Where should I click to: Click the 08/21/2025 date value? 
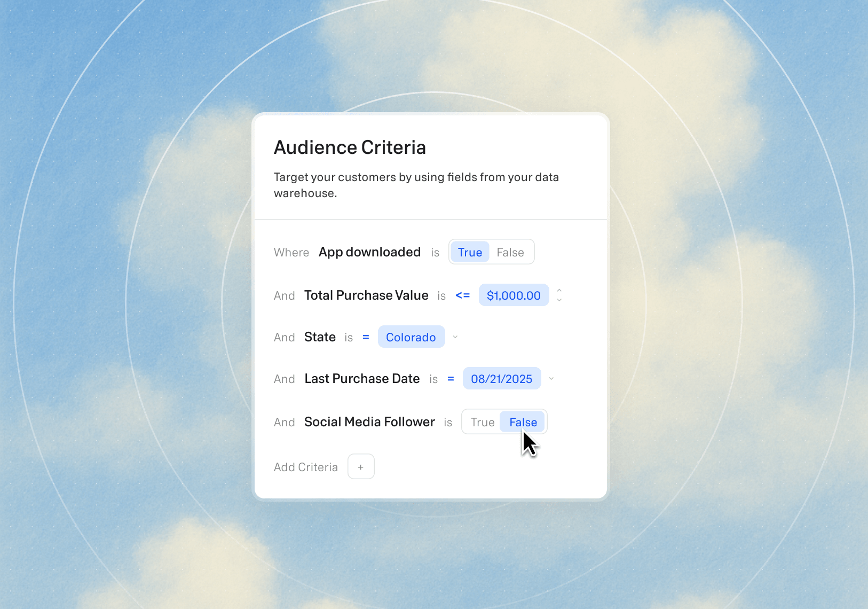[501, 379]
